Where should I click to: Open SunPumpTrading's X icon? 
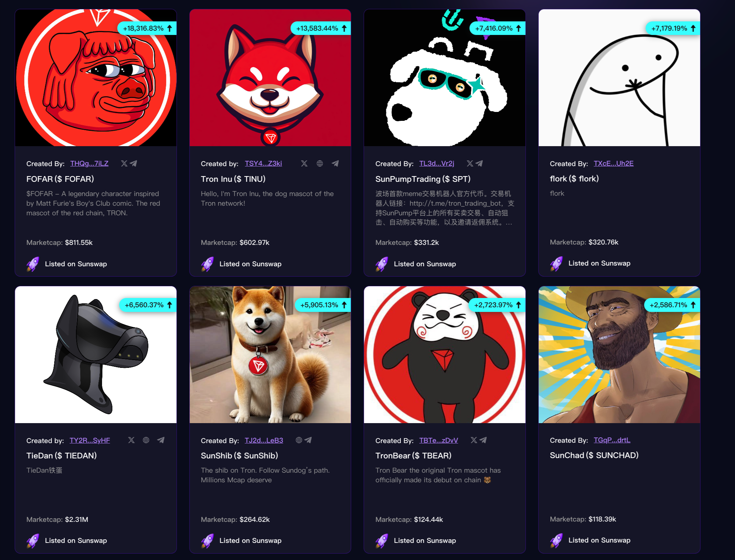(470, 163)
